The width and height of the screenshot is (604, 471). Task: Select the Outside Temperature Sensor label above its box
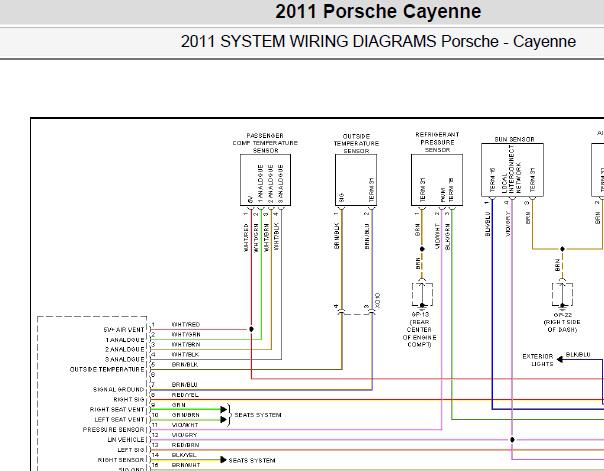tap(356, 143)
